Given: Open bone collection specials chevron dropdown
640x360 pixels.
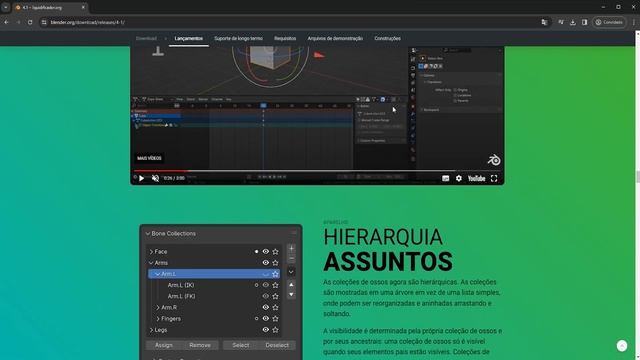Looking at the screenshot, I should click(x=291, y=272).
